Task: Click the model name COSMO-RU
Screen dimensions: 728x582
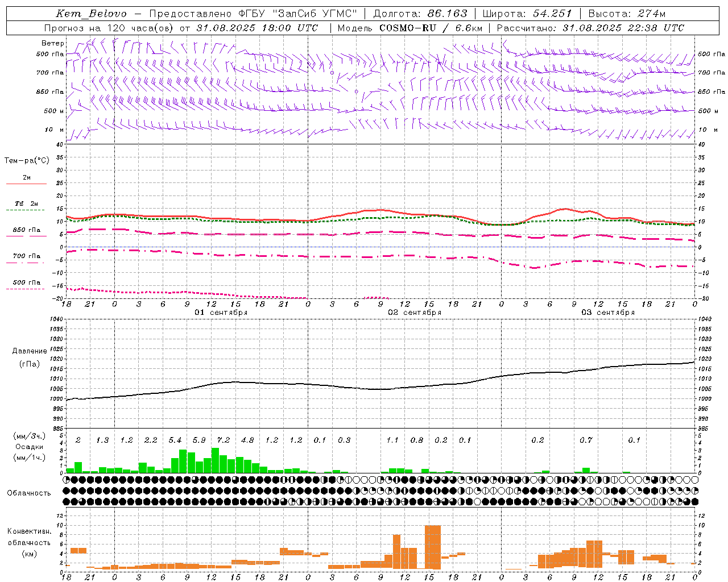Action: click(x=408, y=28)
